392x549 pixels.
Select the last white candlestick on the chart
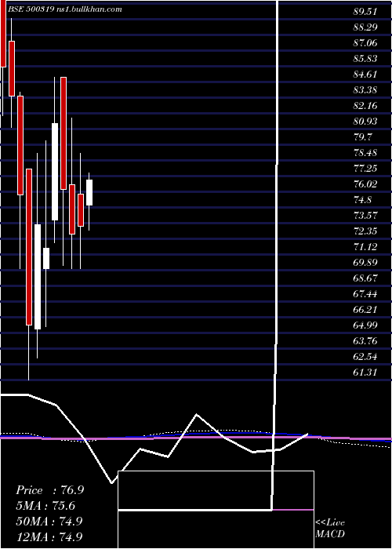[89, 193]
